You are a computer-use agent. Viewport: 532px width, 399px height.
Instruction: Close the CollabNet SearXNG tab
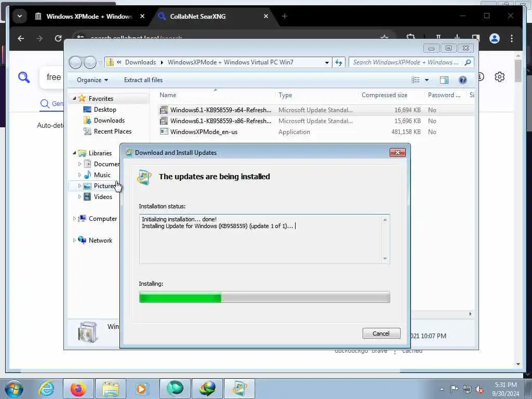coord(266,16)
